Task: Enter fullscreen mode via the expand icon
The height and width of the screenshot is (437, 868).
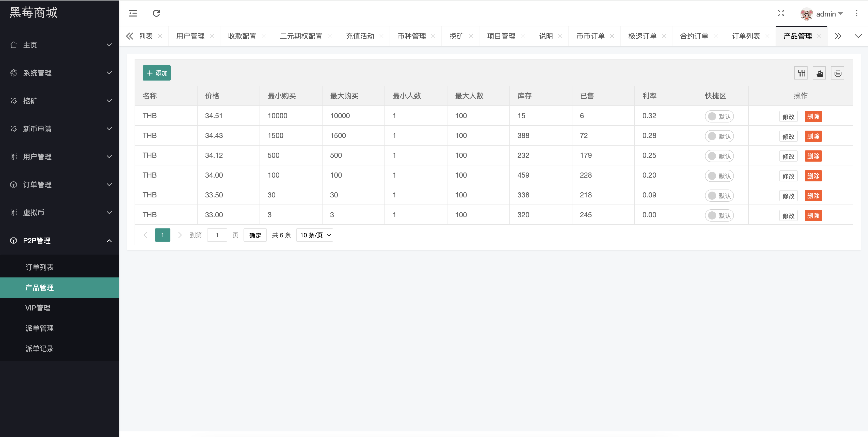Action: pos(781,13)
